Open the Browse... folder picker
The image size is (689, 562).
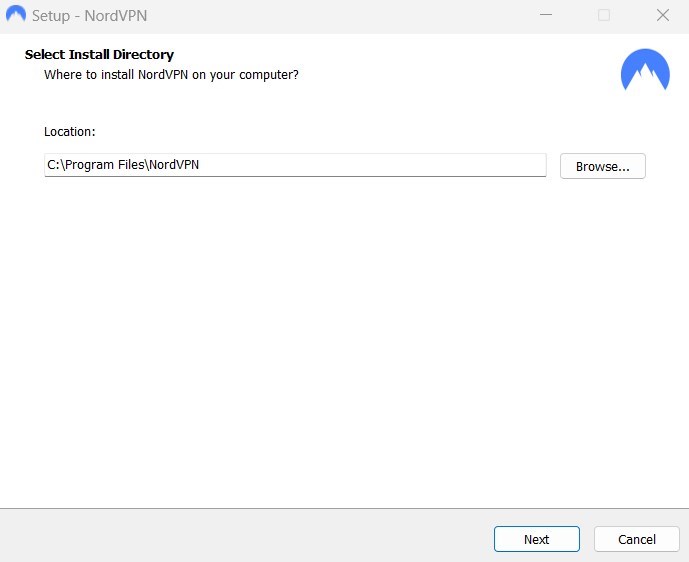(x=602, y=166)
